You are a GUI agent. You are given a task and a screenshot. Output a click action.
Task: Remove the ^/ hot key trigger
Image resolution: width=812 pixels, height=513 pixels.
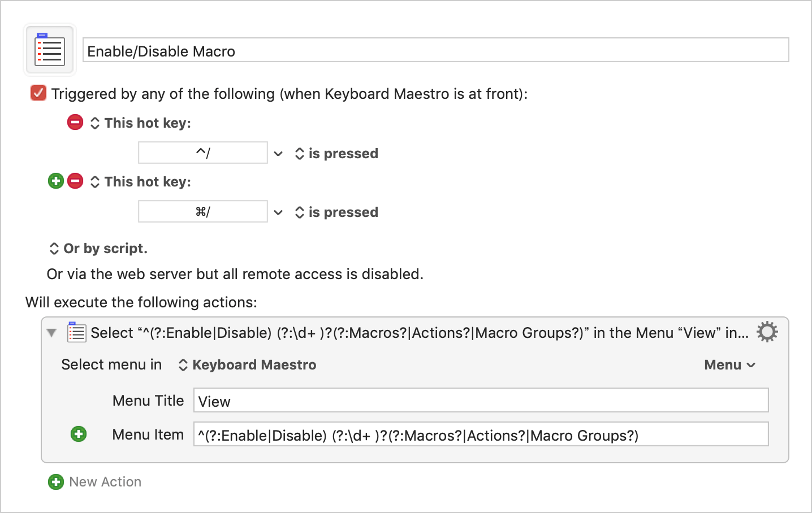[75, 122]
